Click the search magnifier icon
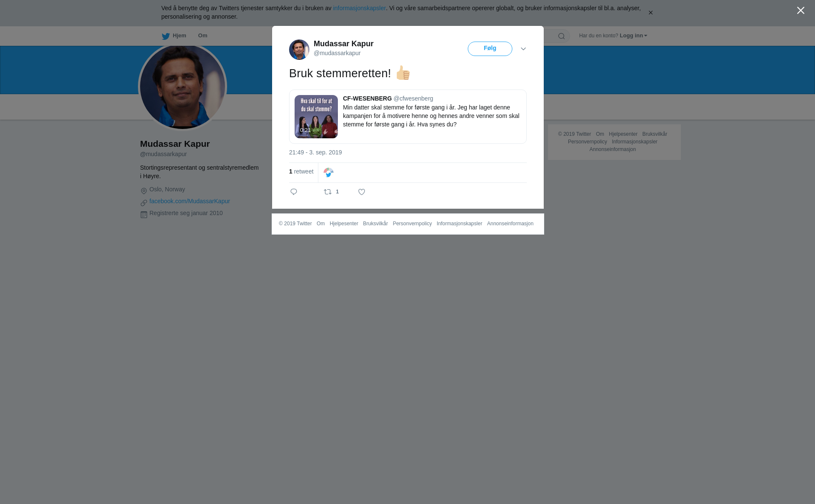 561,36
